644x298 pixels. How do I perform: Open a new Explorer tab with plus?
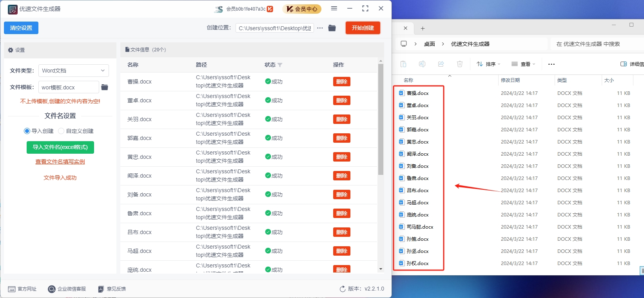tap(423, 28)
